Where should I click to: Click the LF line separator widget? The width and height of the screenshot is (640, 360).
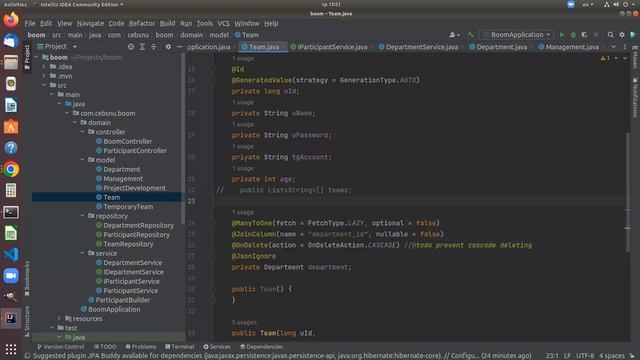pos(567,356)
